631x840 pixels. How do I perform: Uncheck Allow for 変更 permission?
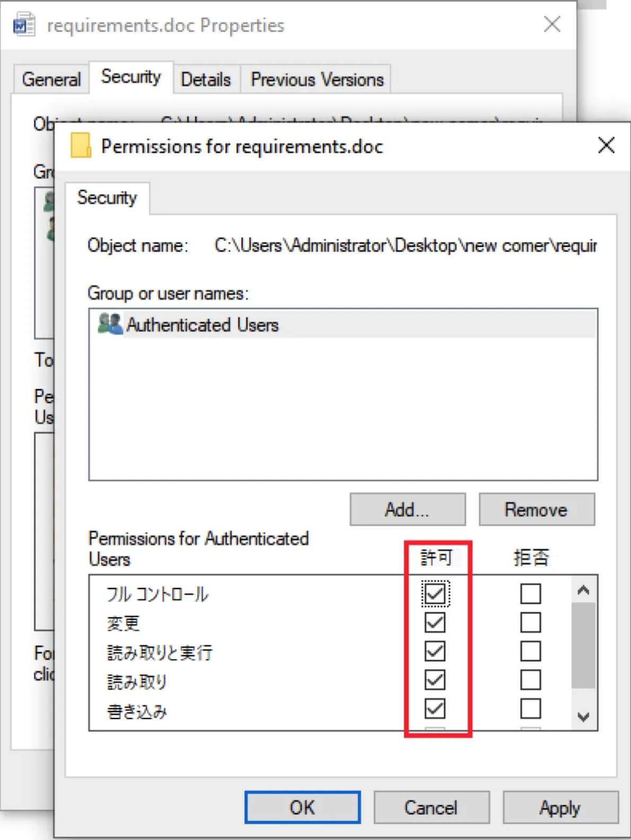[435, 623]
